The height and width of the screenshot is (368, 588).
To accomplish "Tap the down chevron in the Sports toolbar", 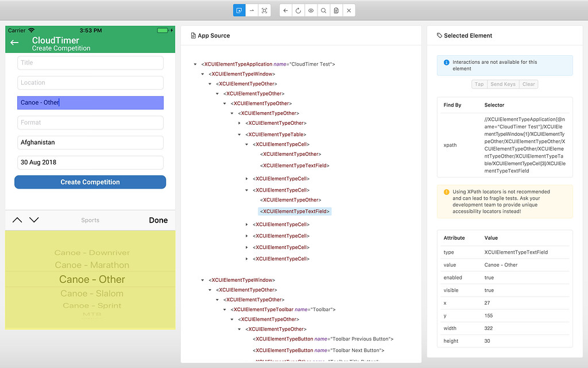I will point(34,220).
